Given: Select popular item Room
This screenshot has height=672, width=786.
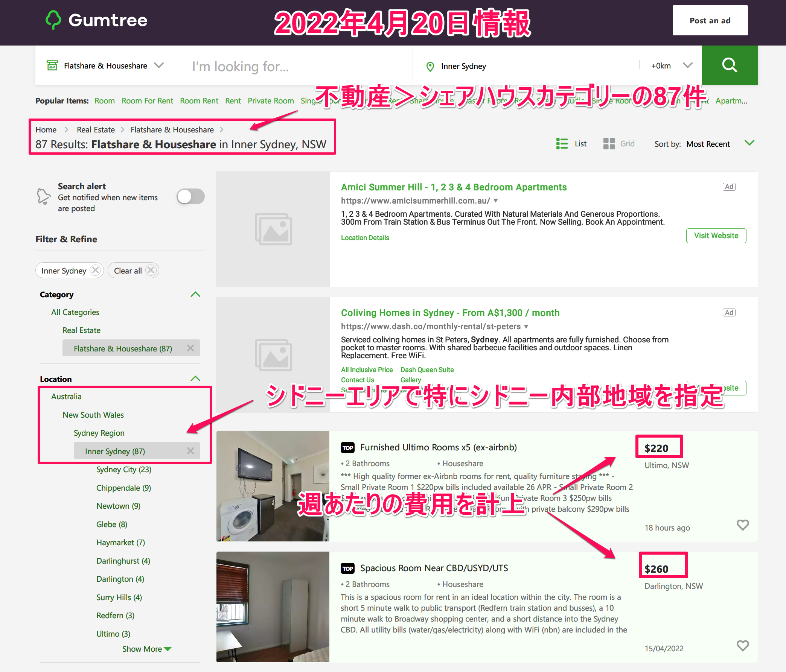Looking at the screenshot, I should (105, 101).
